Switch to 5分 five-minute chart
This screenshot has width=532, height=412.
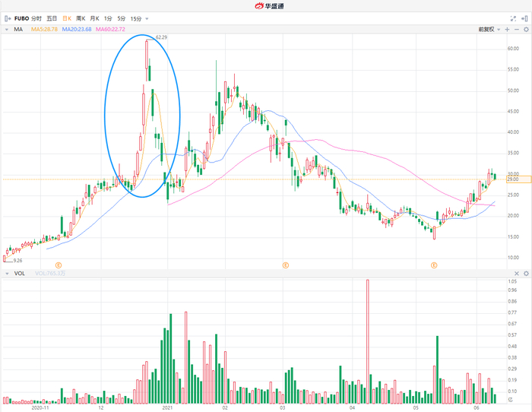pyautogui.click(x=122, y=19)
